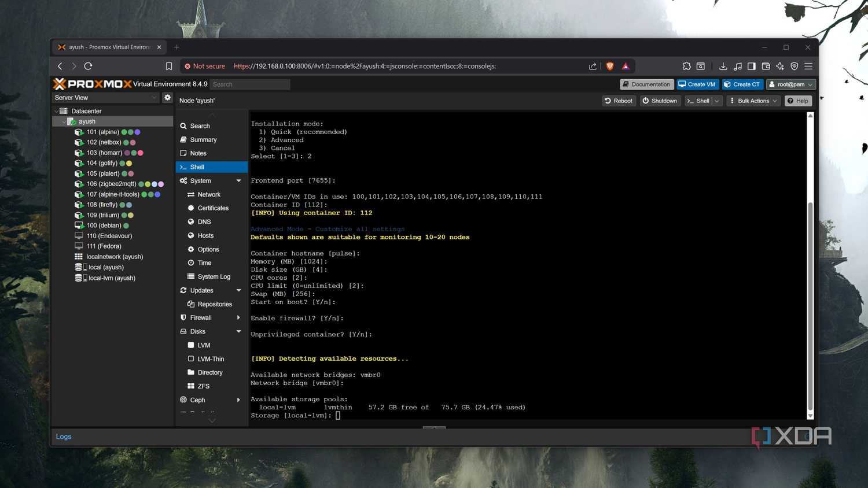
Task: Go back with the browser back arrow
Action: click(x=60, y=66)
